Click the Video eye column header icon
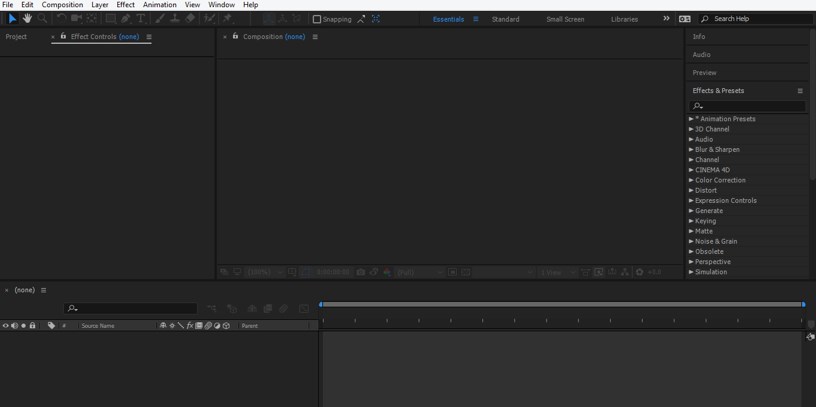This screenshot has height=407, width=816. pyautogui.click(x=6, y=326)
